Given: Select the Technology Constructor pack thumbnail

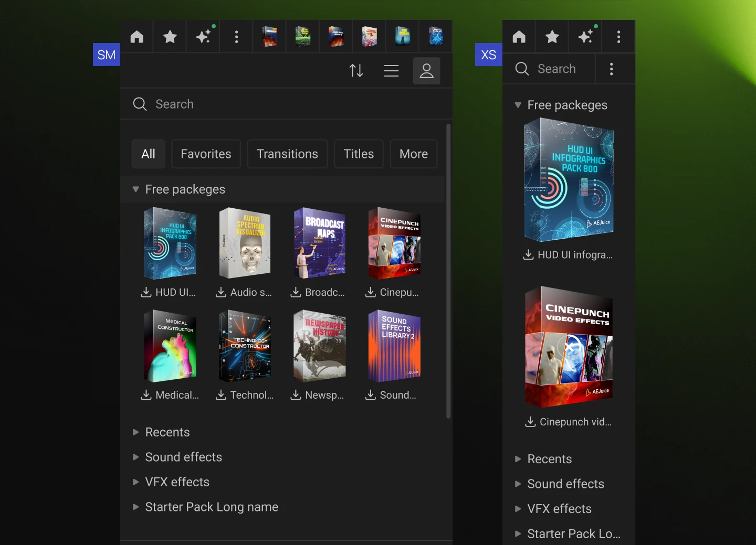Looking at the screenshot, I should pyautogui.click(x=245, y=346).
